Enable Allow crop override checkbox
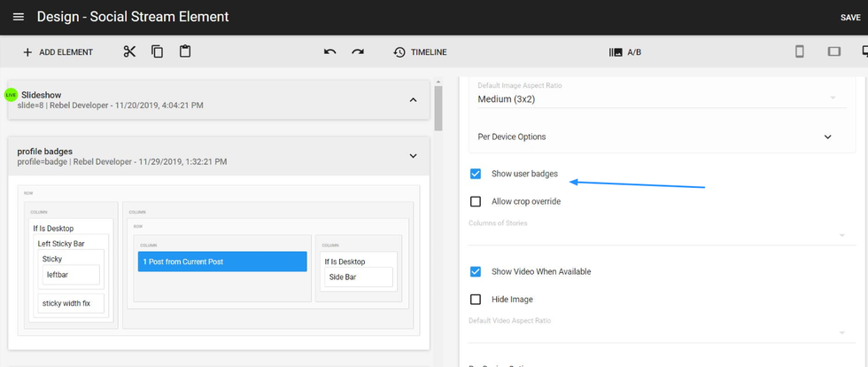Screen dimensions: 868x367 [476, 201]
